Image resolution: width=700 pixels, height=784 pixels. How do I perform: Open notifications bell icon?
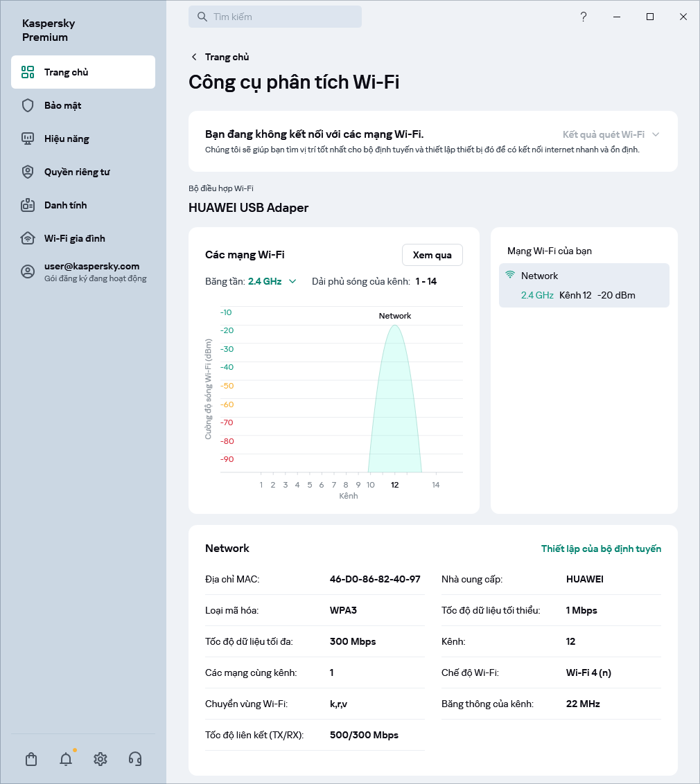point(66,759)
